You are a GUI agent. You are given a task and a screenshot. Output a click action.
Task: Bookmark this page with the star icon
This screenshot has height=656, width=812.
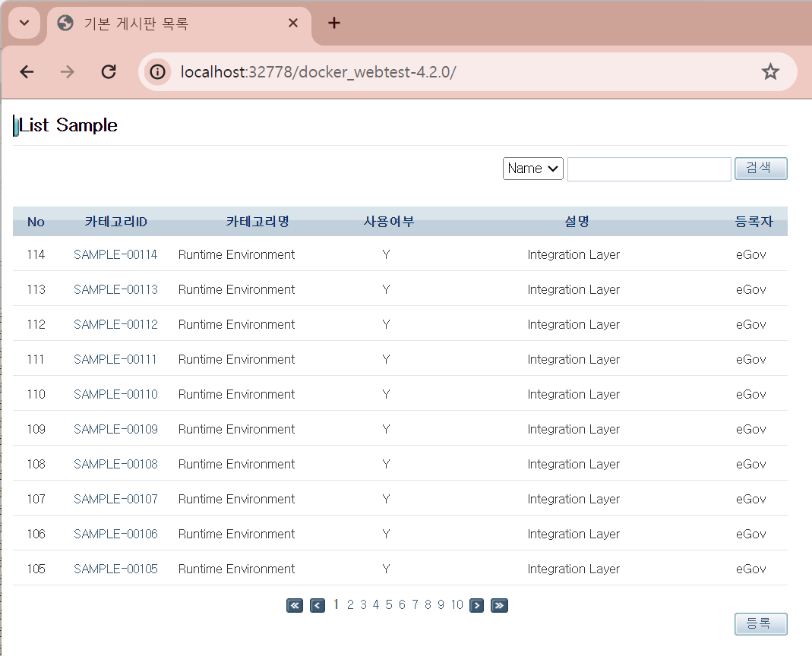tap(770, 72)
